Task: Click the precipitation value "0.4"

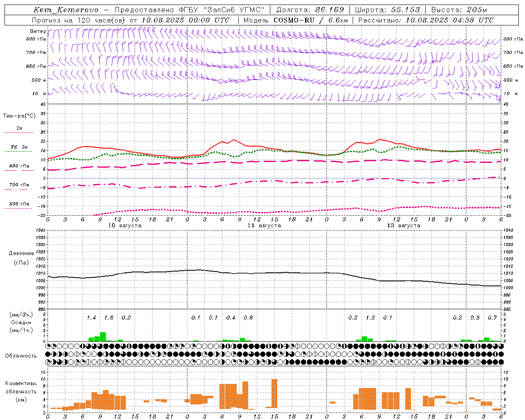Action: click(x=231, y=317)
